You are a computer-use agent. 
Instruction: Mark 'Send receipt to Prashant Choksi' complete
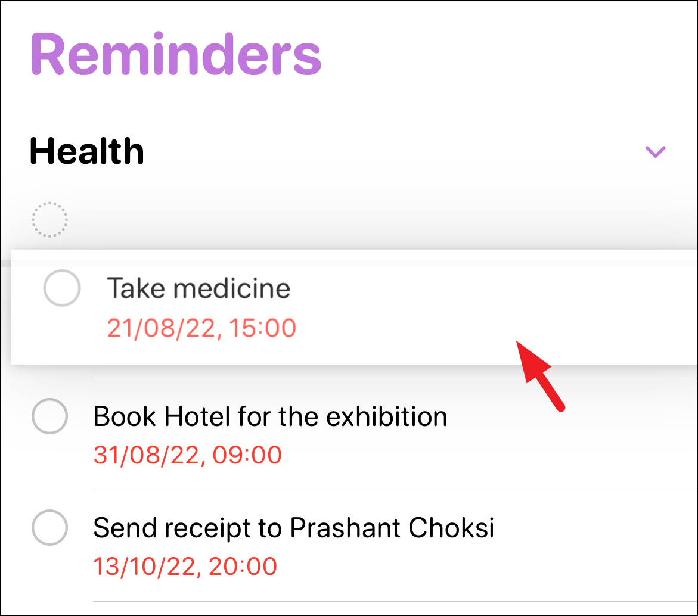[51, 528]
